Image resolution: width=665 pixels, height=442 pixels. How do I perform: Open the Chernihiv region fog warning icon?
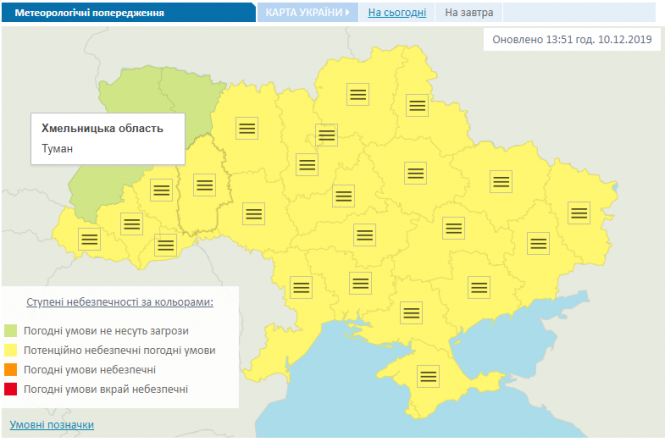[x=359, y=95]
